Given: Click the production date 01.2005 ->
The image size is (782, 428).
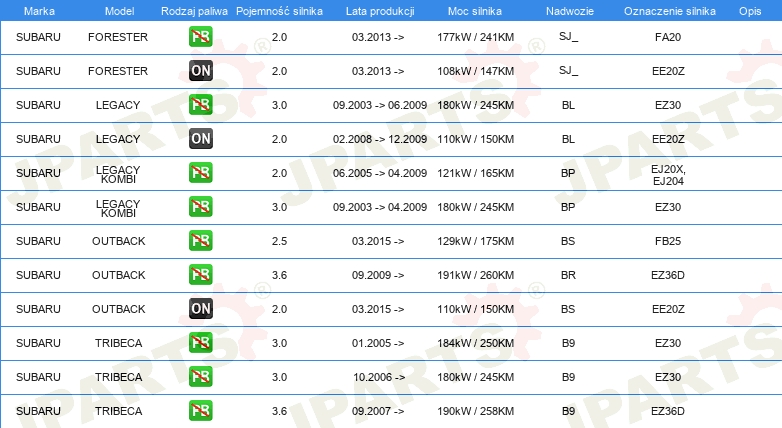Looking at the screenshot, I should click(x=378, y=343).
